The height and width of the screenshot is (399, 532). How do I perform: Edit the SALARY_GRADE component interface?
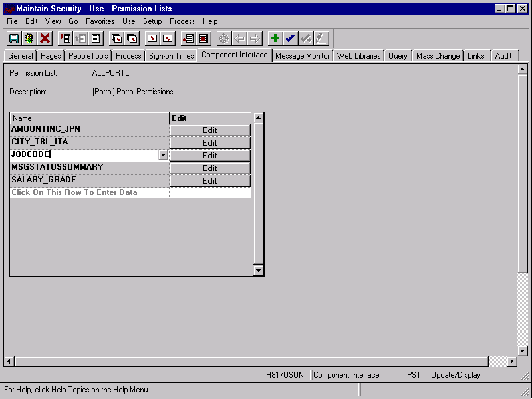point(209,180)
